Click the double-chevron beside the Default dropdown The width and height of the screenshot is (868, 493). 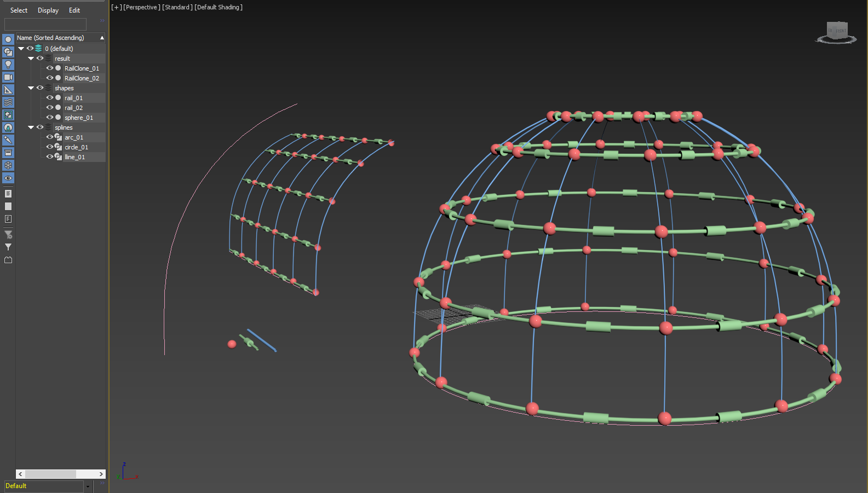click(102, 483)
